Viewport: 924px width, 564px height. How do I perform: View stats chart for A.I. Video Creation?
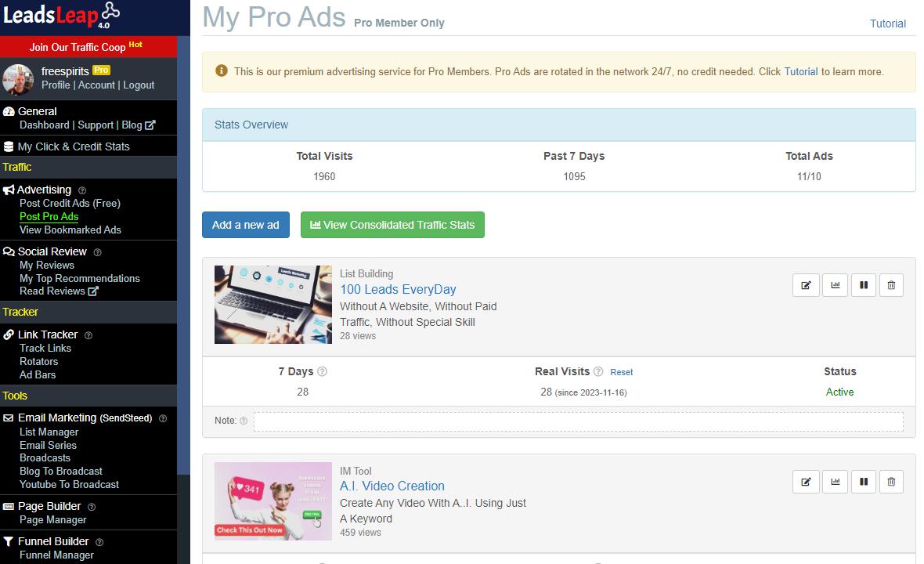(835, 482)
